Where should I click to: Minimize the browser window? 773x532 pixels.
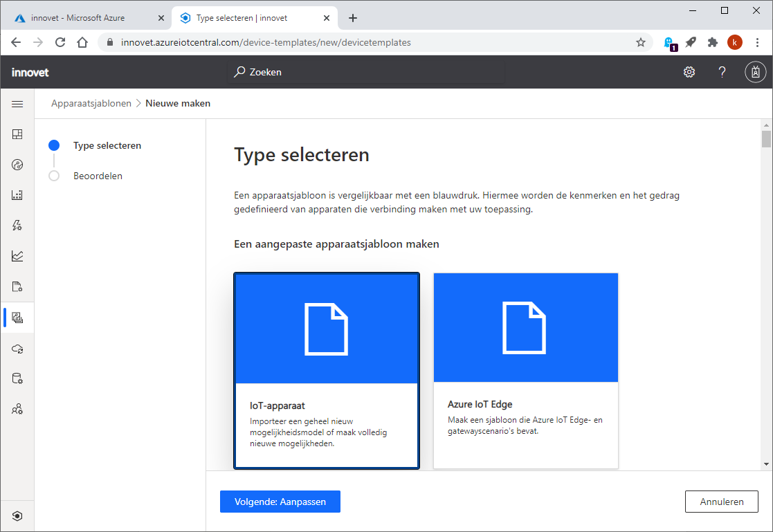[693, 10]
